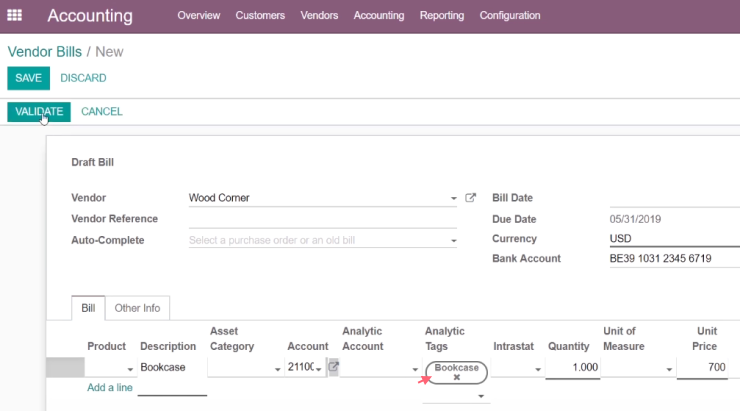Open the Accounting menu item
Viewport: 740px width, 411px height.
pyautogui.click(x=378, y=16)
